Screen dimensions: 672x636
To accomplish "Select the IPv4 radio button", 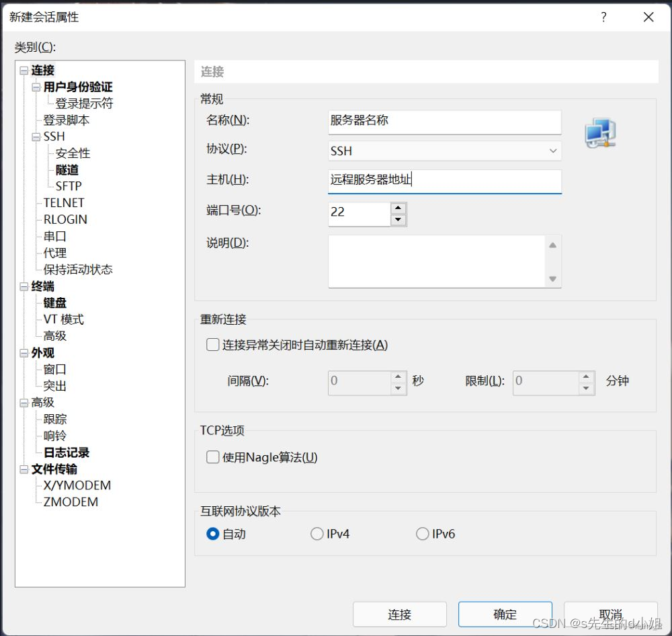I will coord(317,534).
